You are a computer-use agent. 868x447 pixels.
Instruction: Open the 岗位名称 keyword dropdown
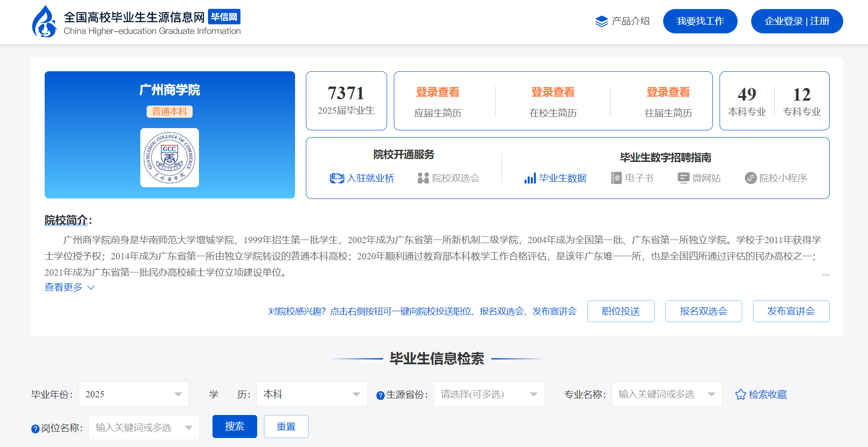point(144,428)
